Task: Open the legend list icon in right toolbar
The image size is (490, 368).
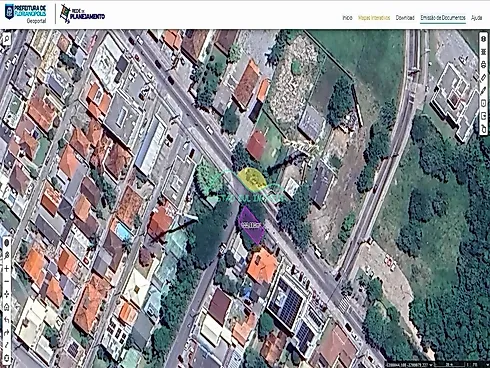Action: [484, 52]
